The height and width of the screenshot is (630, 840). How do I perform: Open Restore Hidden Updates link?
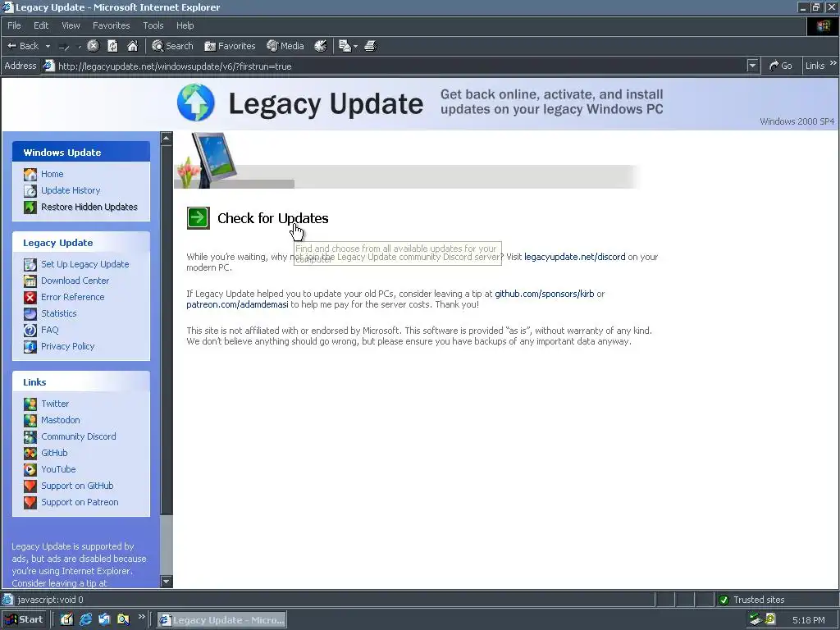89,207
